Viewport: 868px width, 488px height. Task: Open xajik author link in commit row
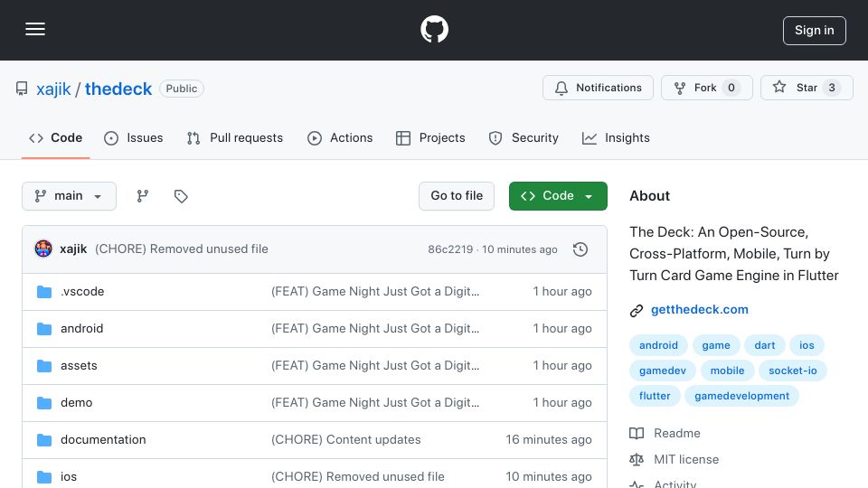point(73,249)
